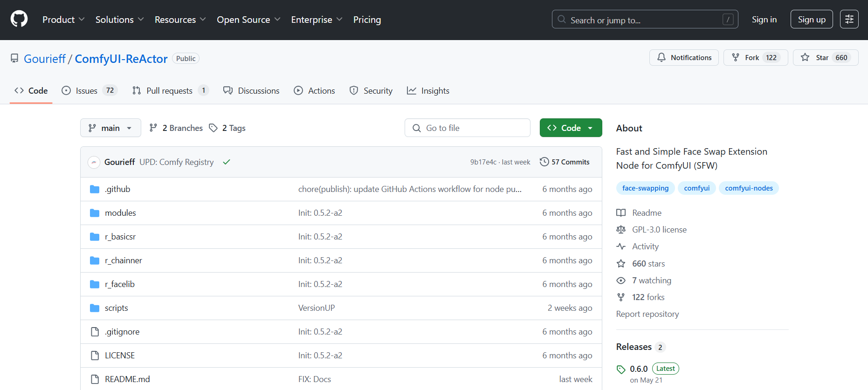
Task: Open the .github folder
Action: tap(117, 189)
